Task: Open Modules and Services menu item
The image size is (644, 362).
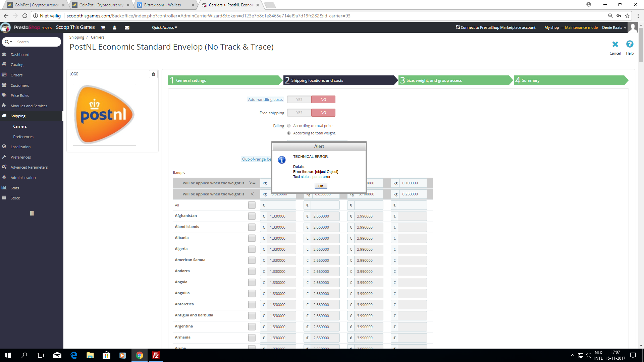Action: 29,106
